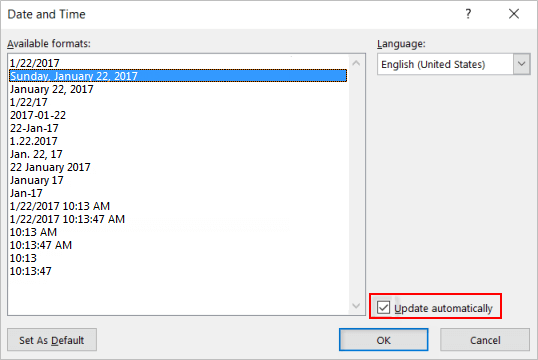The height and width of the screenshot is (360, 538).
Task: Click the formats list scroll down arrow
Action: tap(356, 305)
